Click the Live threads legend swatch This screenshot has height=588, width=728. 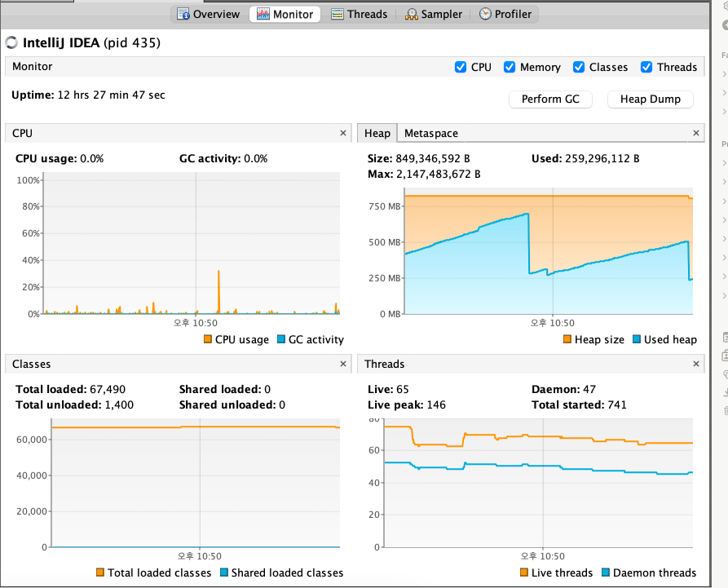pyautogui.click(x=523, y=573)
